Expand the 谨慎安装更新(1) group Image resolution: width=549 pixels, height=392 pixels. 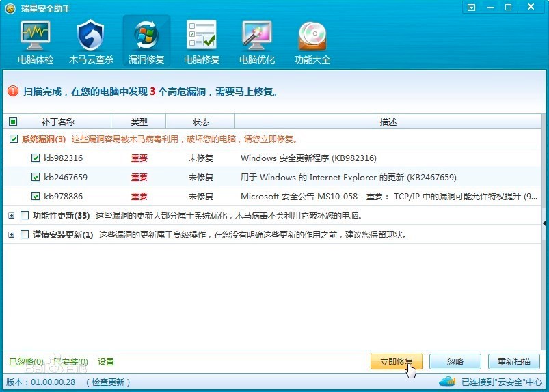[x=12, y=235]
